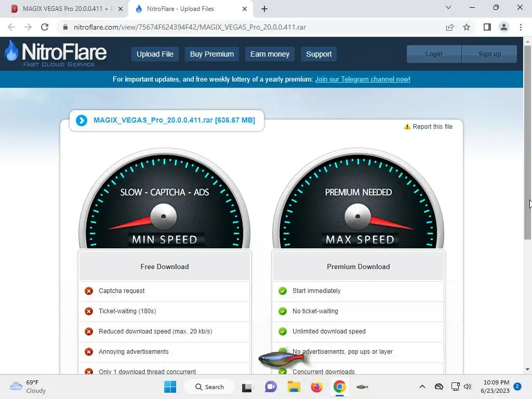The image size is (532, 399).
Task: Click the green check icon beside Start immediately
Action: coord(283,291)
